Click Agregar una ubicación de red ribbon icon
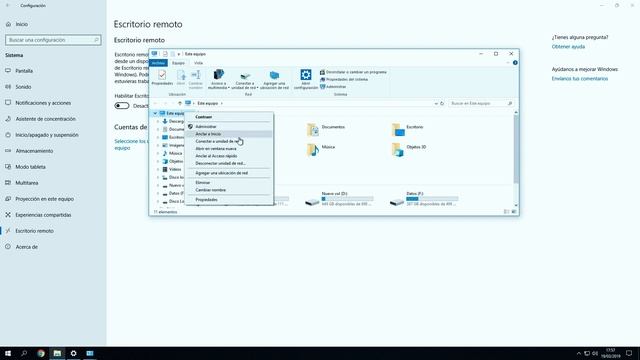 [x=274, y=79]
